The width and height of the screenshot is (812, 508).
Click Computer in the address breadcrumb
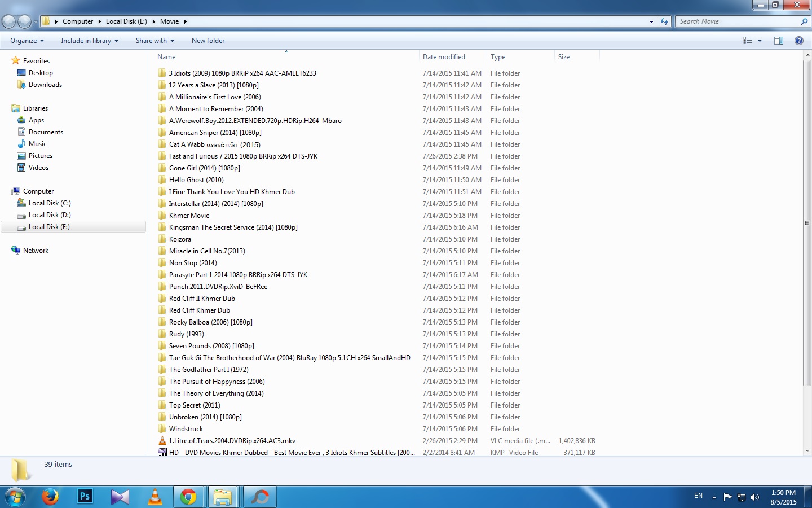(78, 21)
